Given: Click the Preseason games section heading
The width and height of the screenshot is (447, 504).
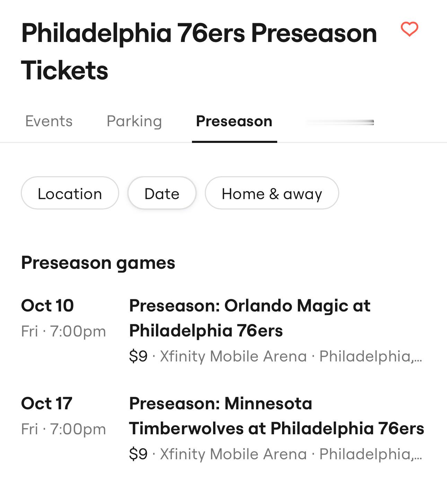Looking at the screenshot, I should tap(98, 263).
